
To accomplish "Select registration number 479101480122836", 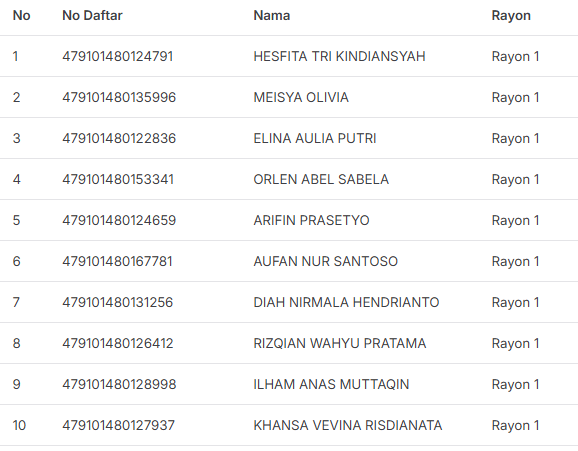I will 119,138.
